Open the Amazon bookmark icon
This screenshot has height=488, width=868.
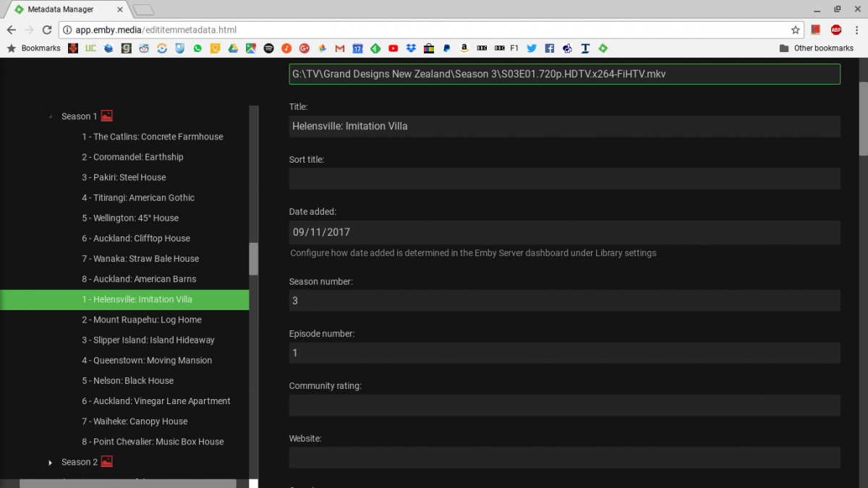464,48
